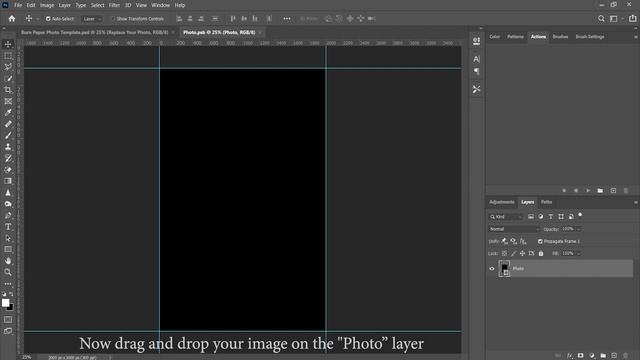Select the Horizontal Type tool
This screenshot has width=640, height=360.
[8, 227]
